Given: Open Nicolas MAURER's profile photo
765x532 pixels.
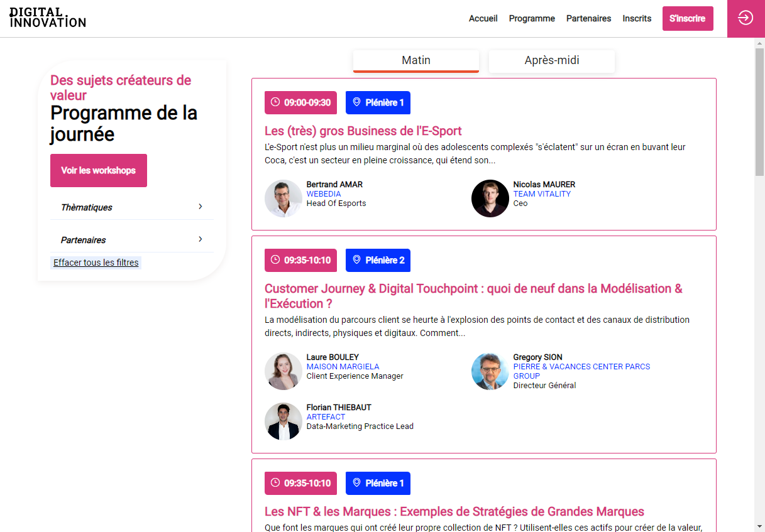Looking at the screenshot, I should click(x=490, y=198).
